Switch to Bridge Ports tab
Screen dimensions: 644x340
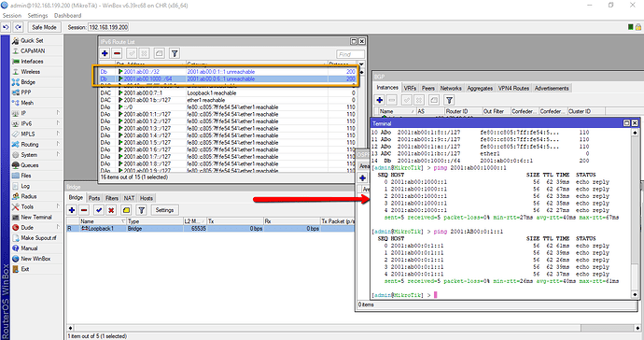click(x=94, y=198)
